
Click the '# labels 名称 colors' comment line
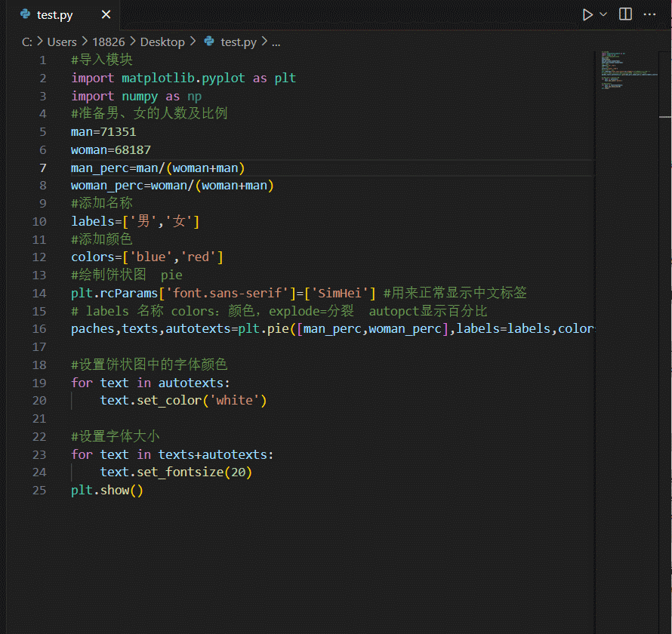279,311
